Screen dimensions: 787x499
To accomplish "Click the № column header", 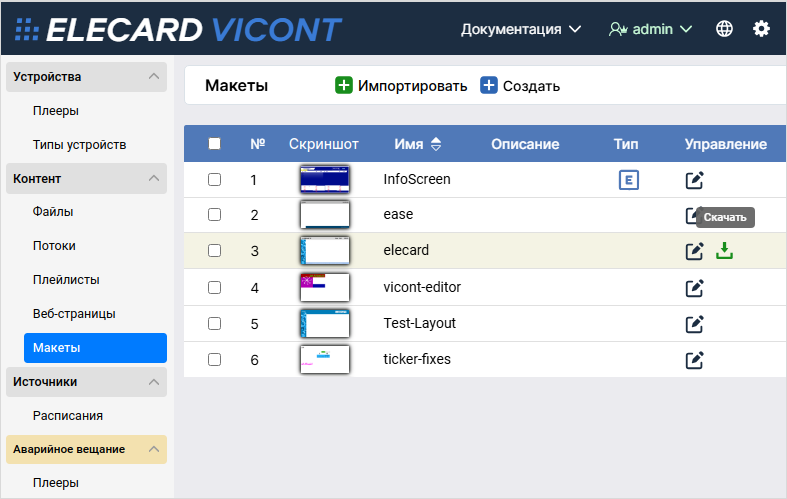I will pos(257,144).
